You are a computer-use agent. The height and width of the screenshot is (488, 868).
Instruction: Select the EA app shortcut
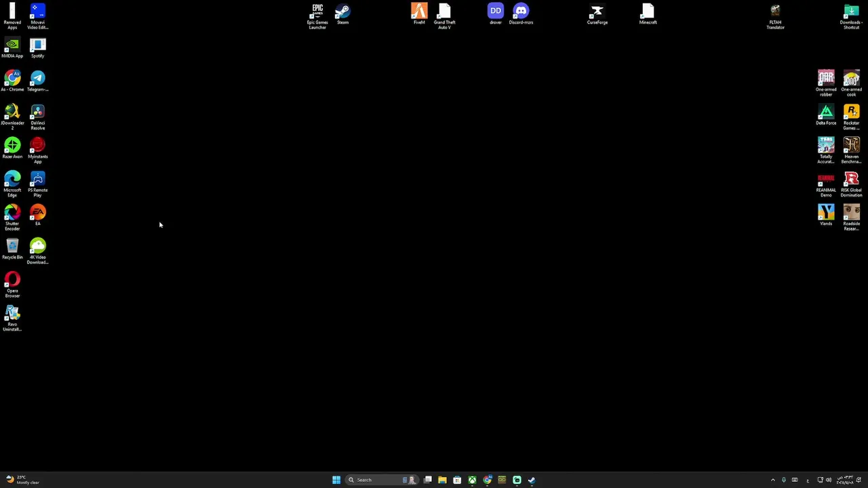pyautogui.click(x=37, y=216)
